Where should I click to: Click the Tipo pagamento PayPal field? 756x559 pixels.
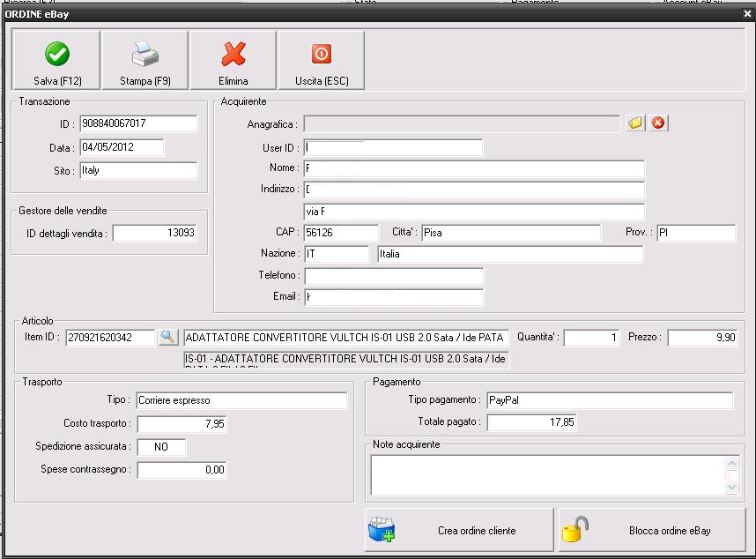coord(609,400)
